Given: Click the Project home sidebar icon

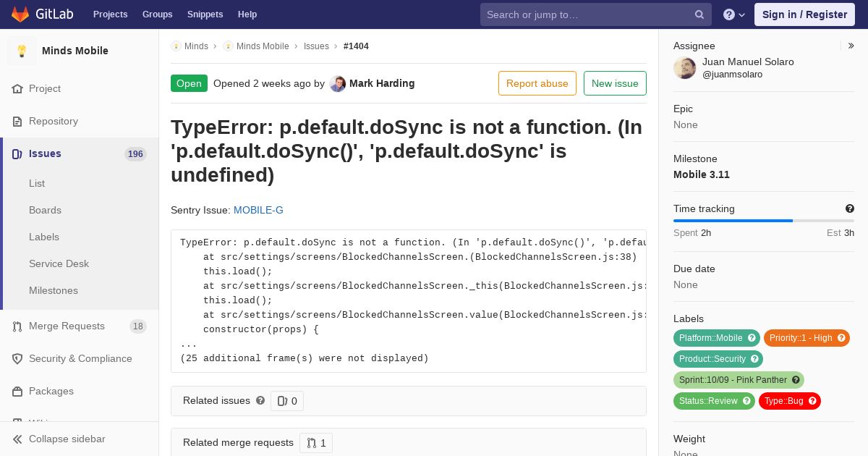Looking at the screenshot, I should 17,89.
